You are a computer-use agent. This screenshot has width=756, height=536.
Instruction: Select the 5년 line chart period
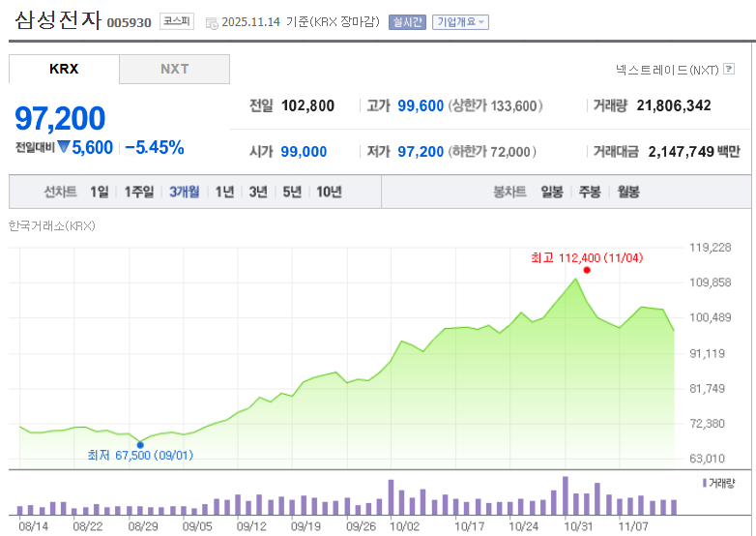point(292,192)
